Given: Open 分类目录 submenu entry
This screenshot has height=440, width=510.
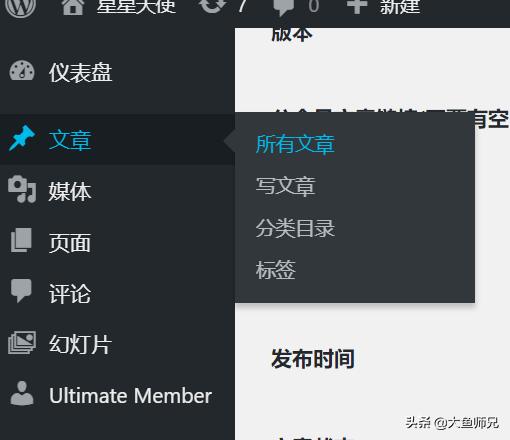Looking at the screenshot, I should [295, 228].
